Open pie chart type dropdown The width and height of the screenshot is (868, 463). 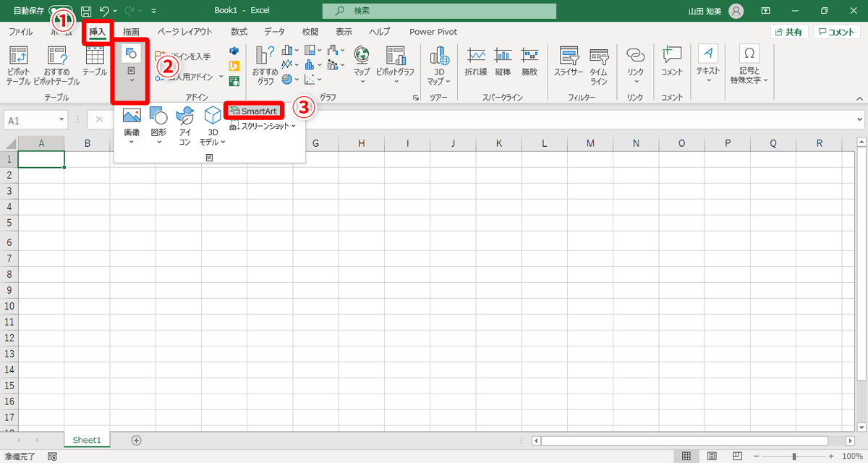click(x=289, y=80)
